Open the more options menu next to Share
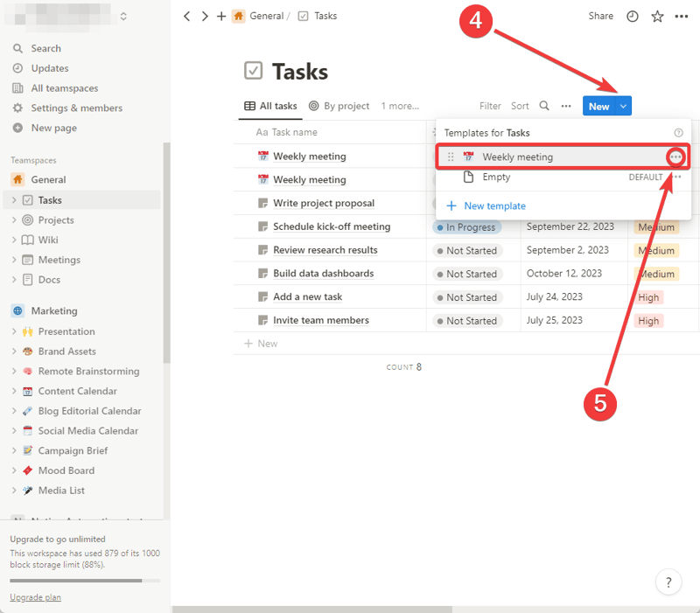Image resolution: width=700 pixels, height=613 pixels. coord(682,16)
